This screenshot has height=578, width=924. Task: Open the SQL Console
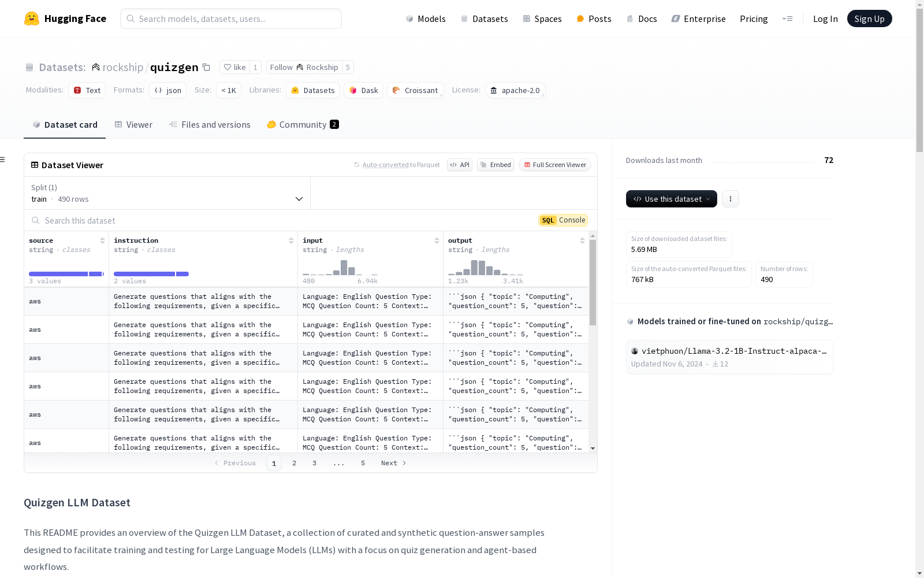tap(563, 220)
